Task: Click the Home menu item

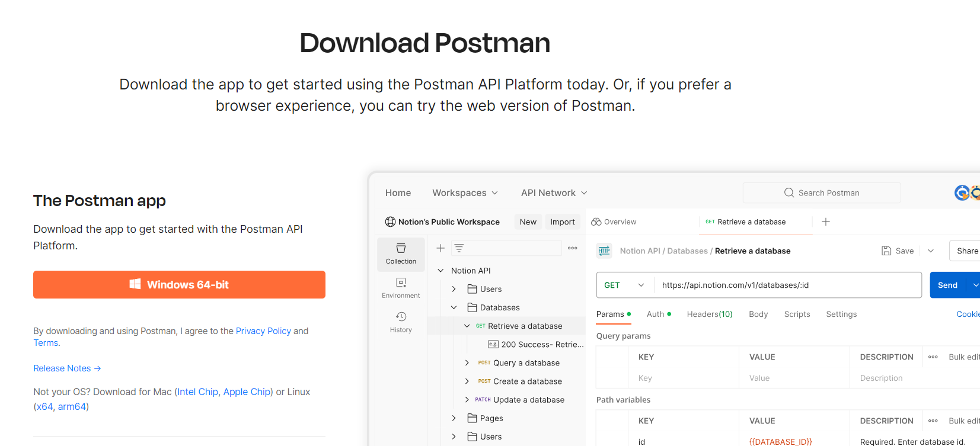Action: tap(398, 193)
